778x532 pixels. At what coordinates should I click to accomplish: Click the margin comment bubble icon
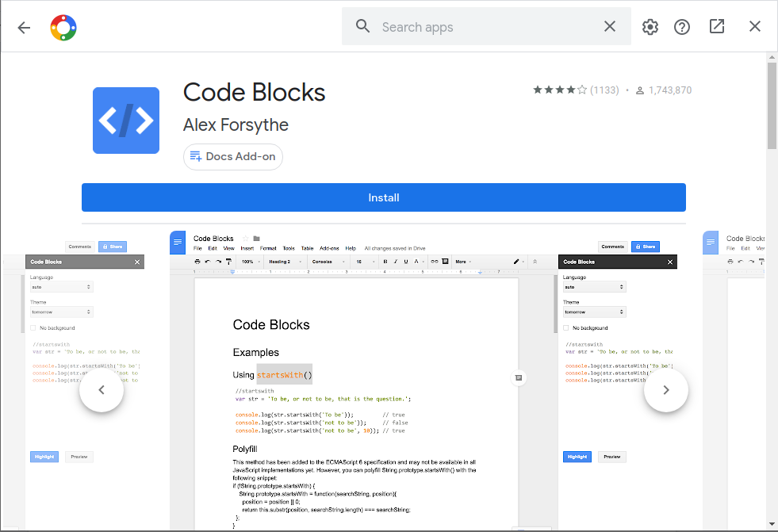[519, 378]
